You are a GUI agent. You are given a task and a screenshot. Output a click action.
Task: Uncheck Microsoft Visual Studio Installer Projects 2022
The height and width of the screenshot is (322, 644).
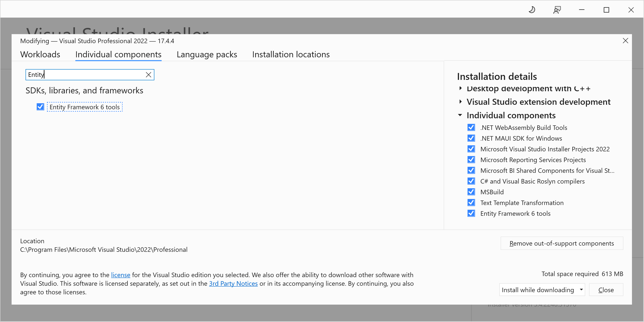pos(471,149)
